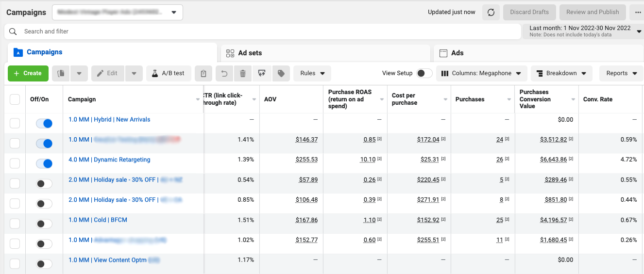Click the Search and filter field
The height and width of the screenshot is (274, 644).
(262, 32)
